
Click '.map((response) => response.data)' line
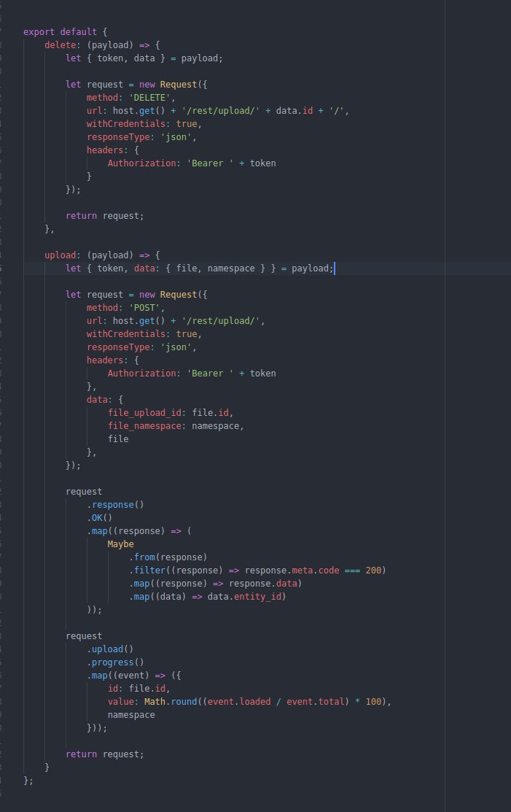click(215, 584)
